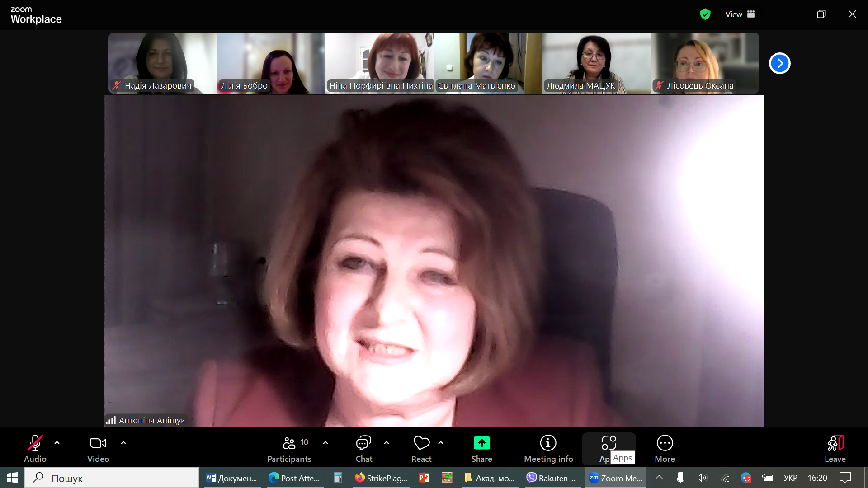Open Rakuten Viber from taskbar
The height and width of the screenshot is (488, 868).
(x=552, y=478)
